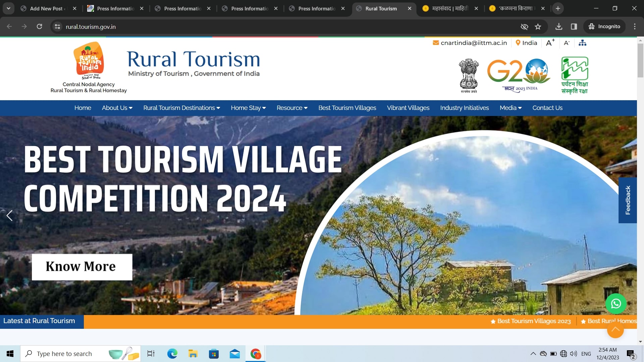Screen dimensions: 644x362
Task: Expand Rural Tourism Destinations dropdown
Action: [181, 108]
